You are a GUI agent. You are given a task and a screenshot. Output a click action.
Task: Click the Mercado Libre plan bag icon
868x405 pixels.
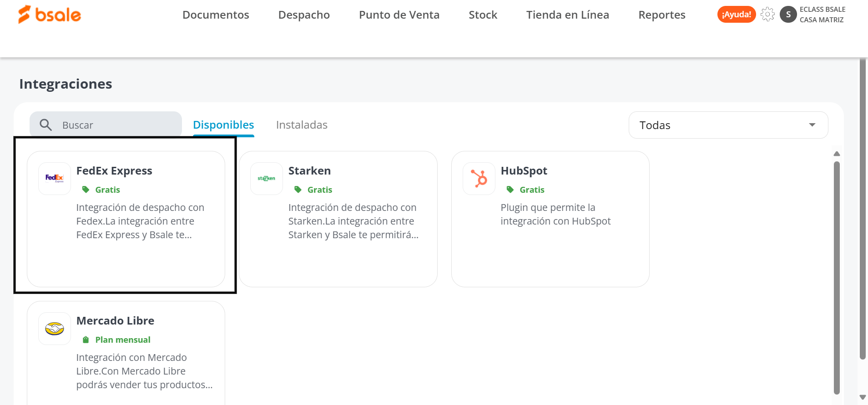[x=86, y=340]
